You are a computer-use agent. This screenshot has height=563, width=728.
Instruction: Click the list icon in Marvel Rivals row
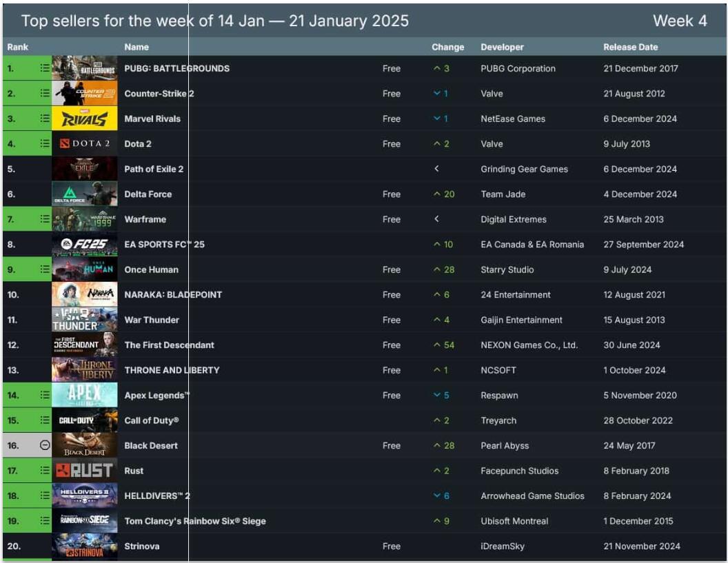45,119
